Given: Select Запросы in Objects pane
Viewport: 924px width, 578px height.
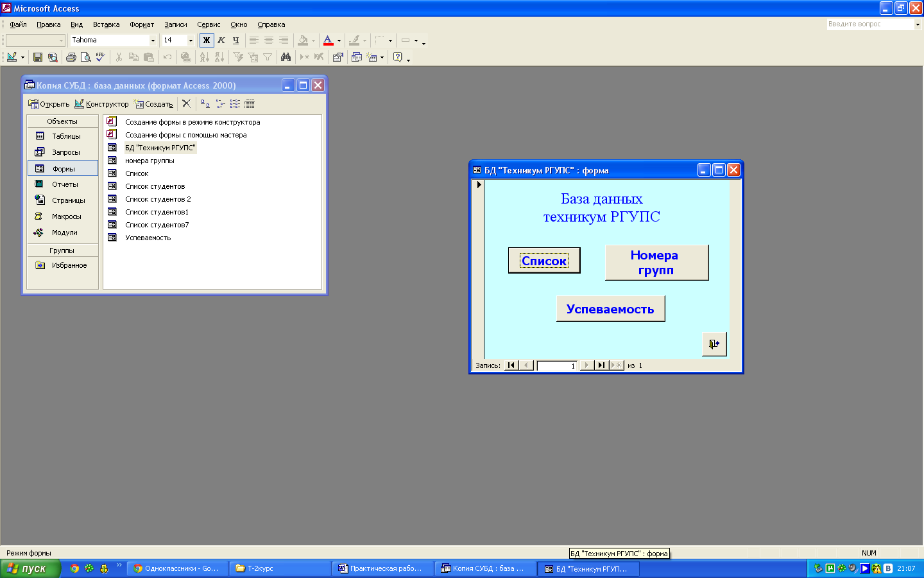Looking at the screenshot, I should 63,152.
